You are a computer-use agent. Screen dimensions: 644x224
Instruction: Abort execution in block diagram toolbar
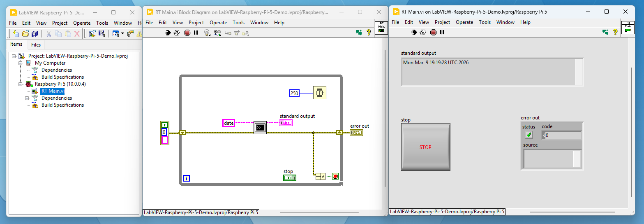pyautogui.click(x=187, y=33)
